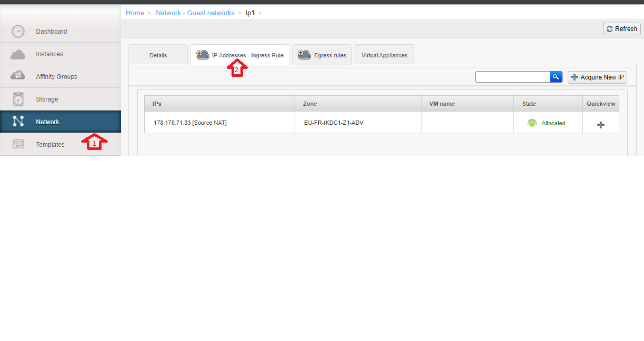This screenshot has width=644, height=341.
Task: Go to Home breadcrumb
Action: [x=135, y=13]
